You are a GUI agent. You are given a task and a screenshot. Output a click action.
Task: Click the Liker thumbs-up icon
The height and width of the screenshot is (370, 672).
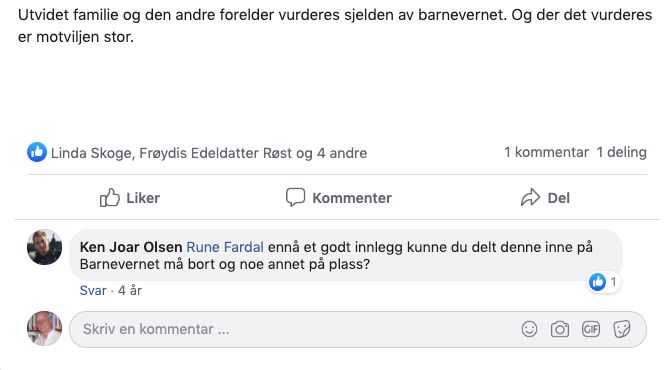click(109, 198)
